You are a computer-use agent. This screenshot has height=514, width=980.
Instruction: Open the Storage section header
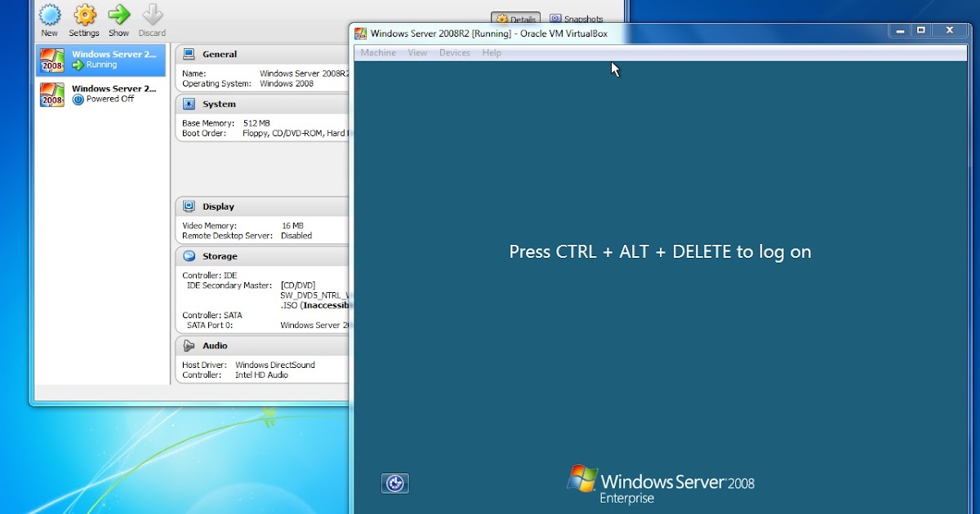point(262,255)
